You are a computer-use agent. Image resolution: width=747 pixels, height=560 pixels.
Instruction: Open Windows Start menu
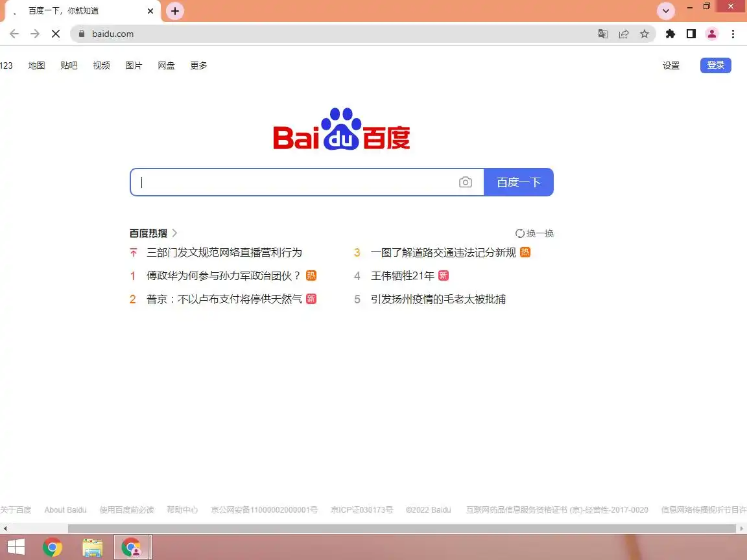[x=16, y=547]
